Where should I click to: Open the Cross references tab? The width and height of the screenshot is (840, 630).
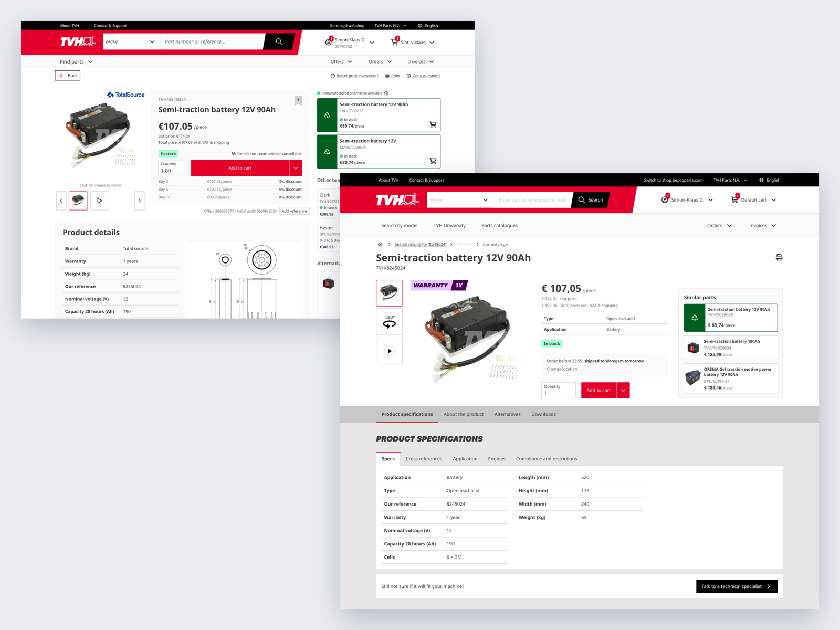click(424, 459)
